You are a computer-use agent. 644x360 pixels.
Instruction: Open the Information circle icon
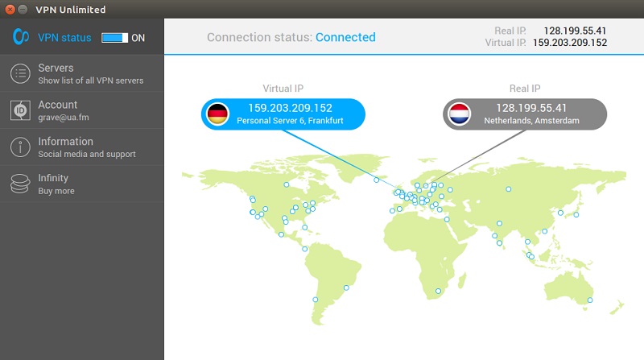click(x=21, y=147)
